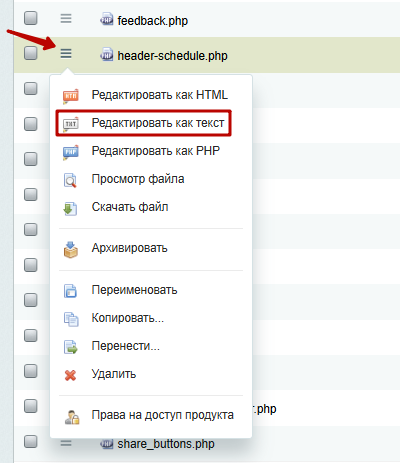The height and width of the screenshot is (463, 400).
Task: Click the red cross delete icon
Action: pyautogui.click(x=70, y=375)
